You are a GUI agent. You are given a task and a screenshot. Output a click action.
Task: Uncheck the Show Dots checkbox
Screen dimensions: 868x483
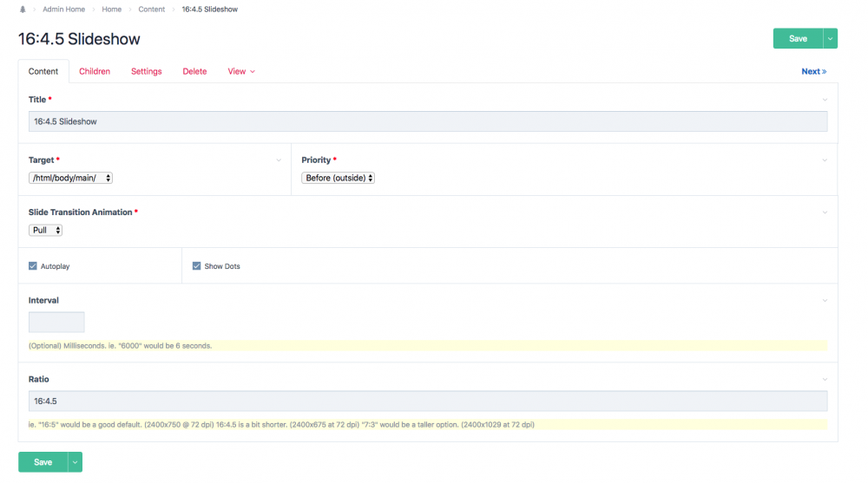[196, 266]
